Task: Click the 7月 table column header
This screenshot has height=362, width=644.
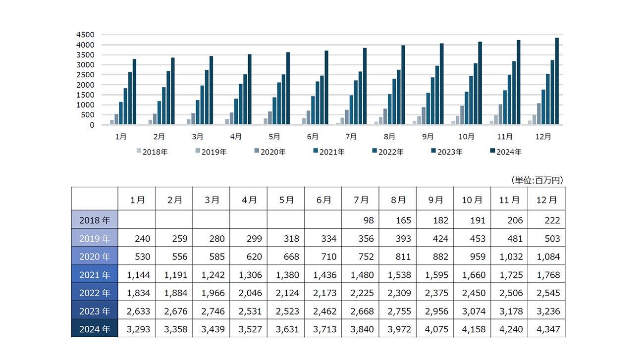Action: coord(360,199)
